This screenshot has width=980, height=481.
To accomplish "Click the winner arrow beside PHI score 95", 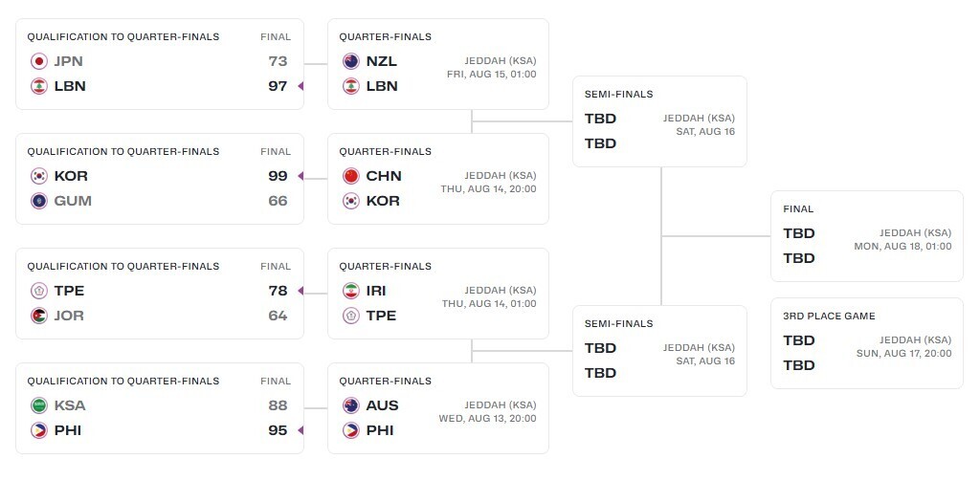I will pos(301,430).
